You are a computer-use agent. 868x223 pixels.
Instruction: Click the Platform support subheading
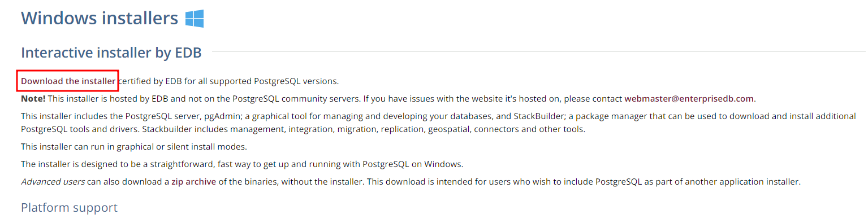[x=69, y=207]
